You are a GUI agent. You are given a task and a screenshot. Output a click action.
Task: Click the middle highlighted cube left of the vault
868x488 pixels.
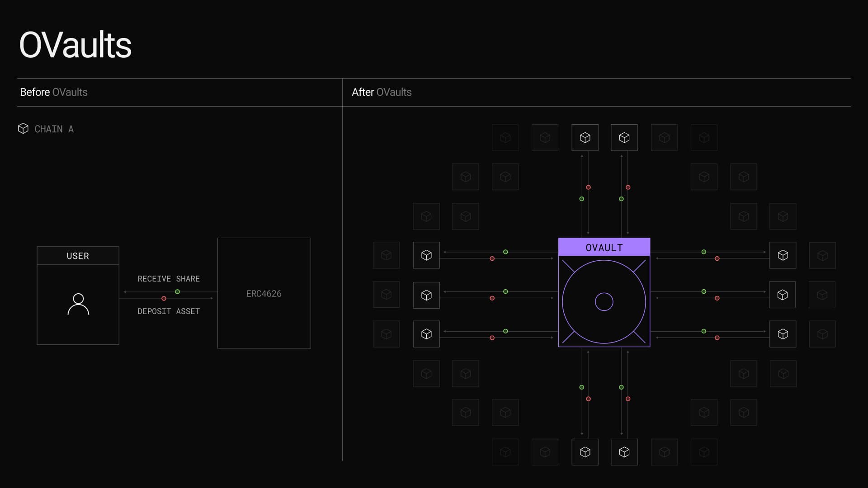pos(426,295)
